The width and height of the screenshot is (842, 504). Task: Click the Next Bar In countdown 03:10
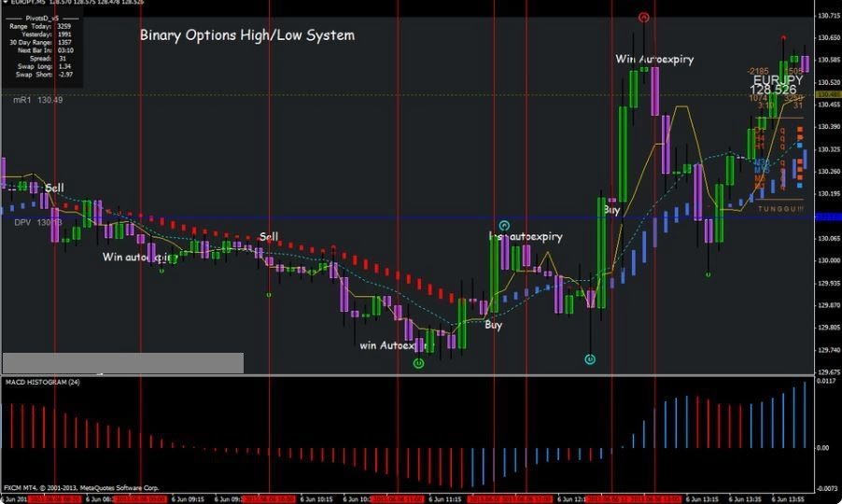coord(65,50)
